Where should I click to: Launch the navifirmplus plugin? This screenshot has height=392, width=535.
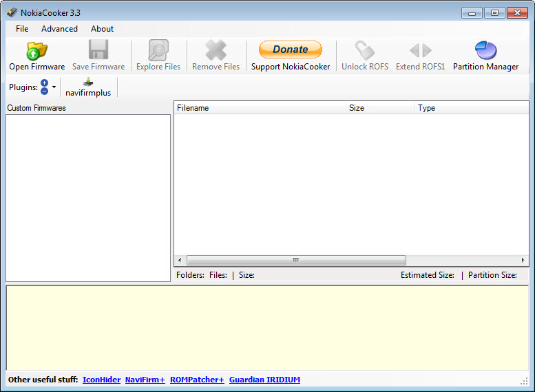pos(88,87)
